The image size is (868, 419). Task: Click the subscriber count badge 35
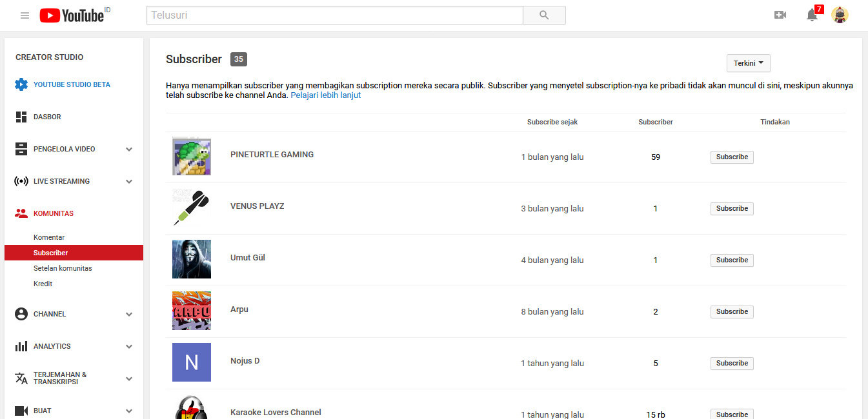point(239,59)
